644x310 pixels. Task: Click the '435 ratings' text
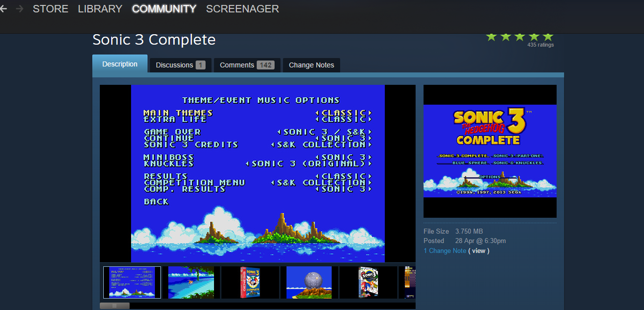[540, 45]
